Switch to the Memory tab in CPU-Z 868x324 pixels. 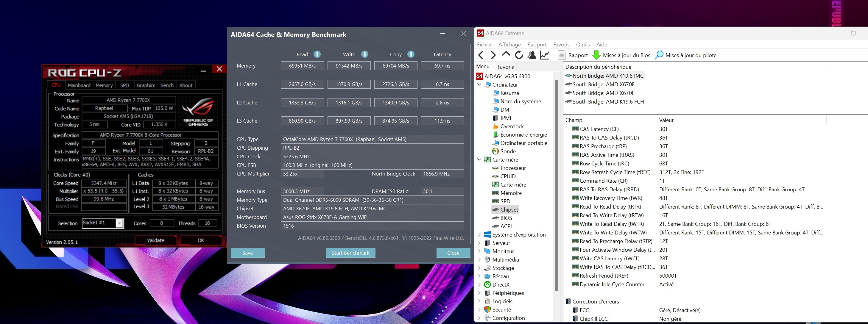pyautogui.click(x=104, y=86)
